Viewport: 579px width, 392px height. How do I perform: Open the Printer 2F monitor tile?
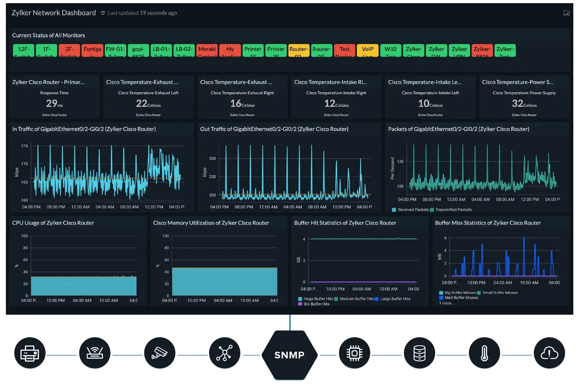(x=276, y=51)
